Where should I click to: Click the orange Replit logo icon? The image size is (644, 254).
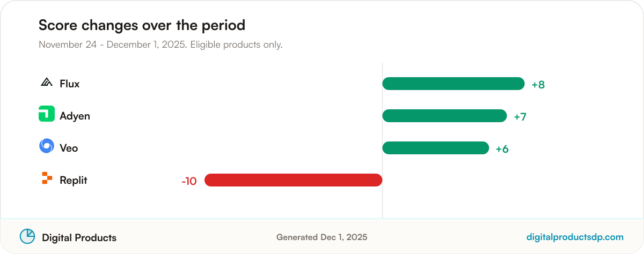click(47, 178)
